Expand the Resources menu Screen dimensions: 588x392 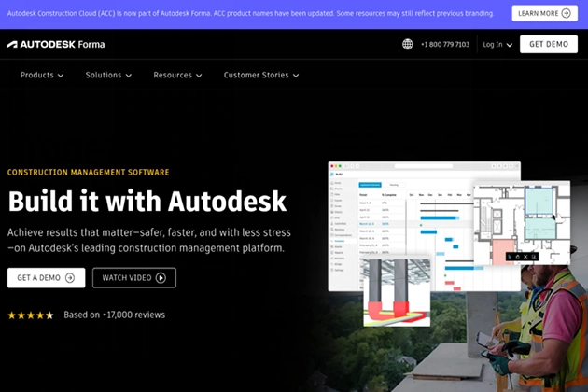(177, 75)
